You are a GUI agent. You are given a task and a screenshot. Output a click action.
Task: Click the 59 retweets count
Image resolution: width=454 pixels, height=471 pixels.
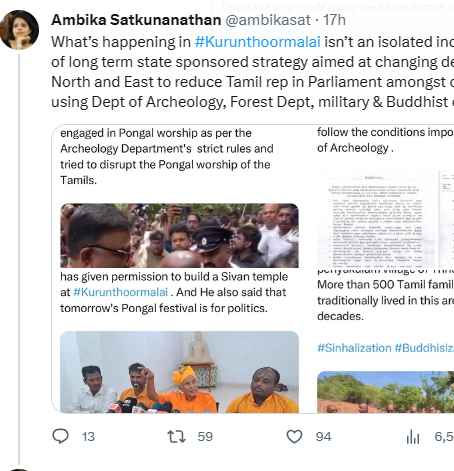tap(205, 437)
